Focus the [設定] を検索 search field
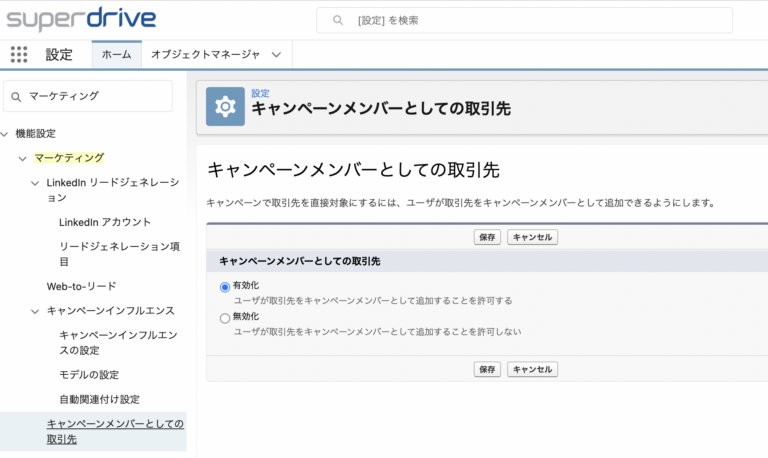Image resolution: width=768 pixels, height=458 pixels. tap(525, 20)
